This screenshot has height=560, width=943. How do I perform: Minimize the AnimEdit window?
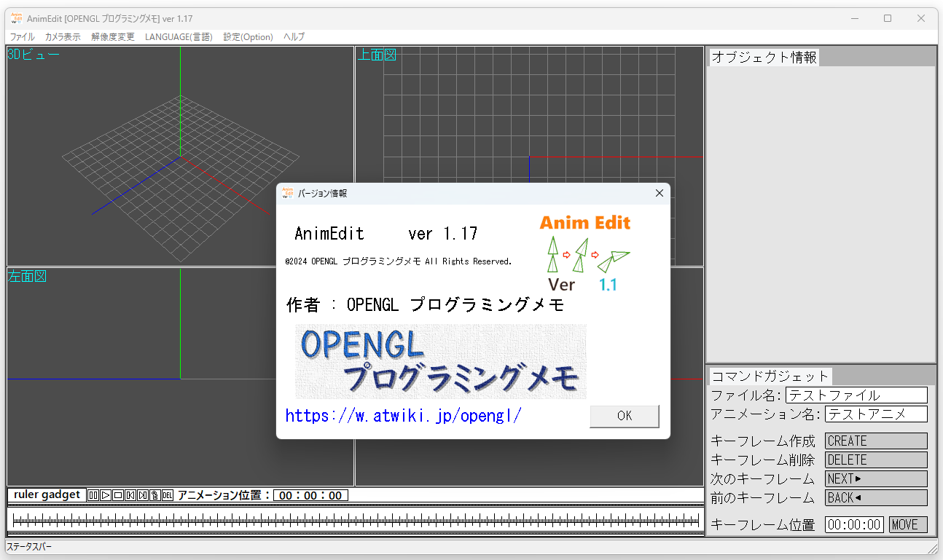(854, 18)
